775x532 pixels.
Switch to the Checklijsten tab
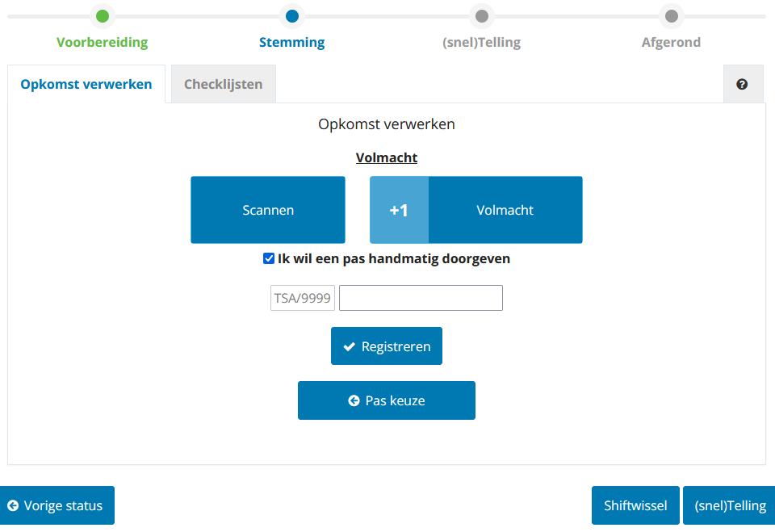tap(223, 84)
